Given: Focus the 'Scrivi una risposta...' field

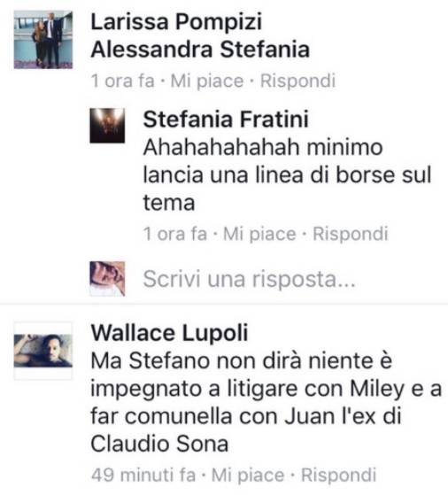Looking at the screenshot, I should [250, 279].
